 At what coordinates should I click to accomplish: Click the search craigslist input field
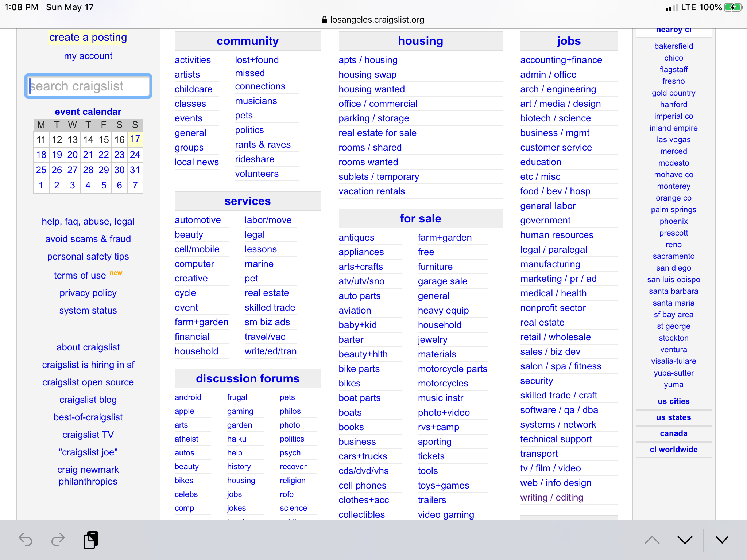pyautogui.click(x=88, y=86)
